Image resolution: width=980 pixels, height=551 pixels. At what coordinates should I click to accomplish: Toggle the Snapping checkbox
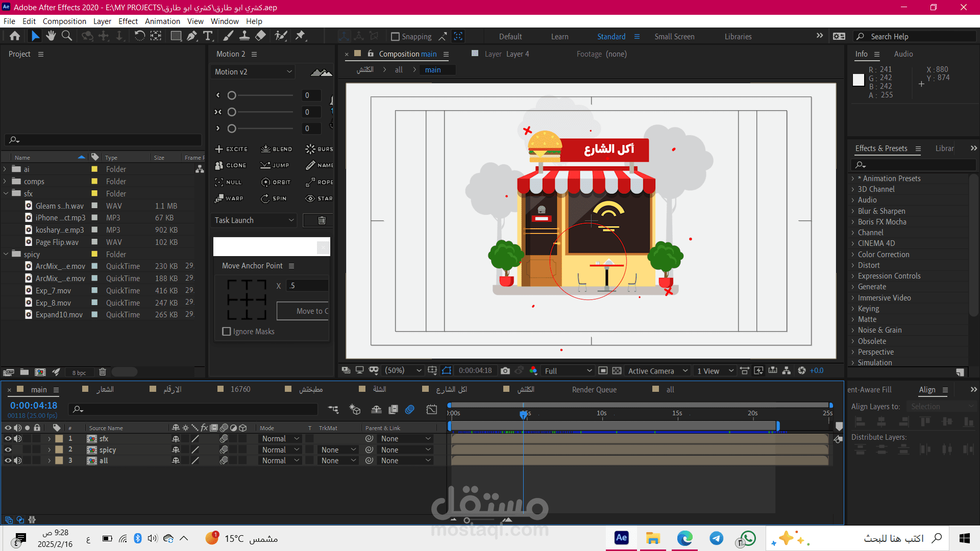coord(395,37)
